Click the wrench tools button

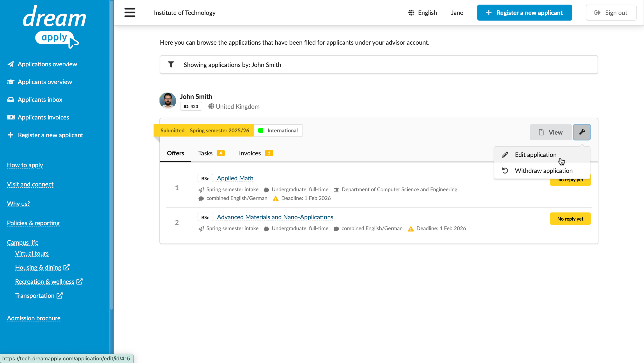click(x=582, y=132)
